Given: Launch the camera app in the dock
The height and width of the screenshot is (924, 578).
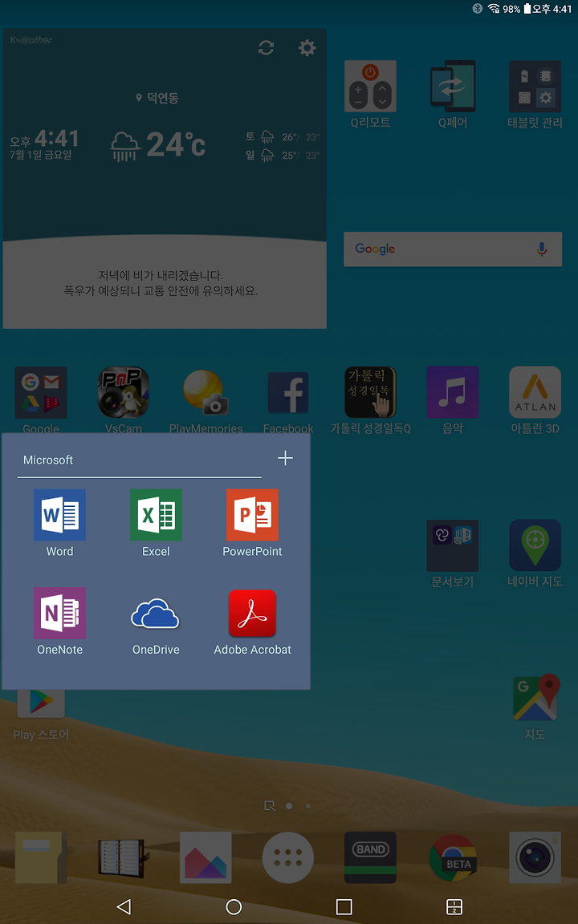Looking at the screenshot, I should click(x=535, y=857).
